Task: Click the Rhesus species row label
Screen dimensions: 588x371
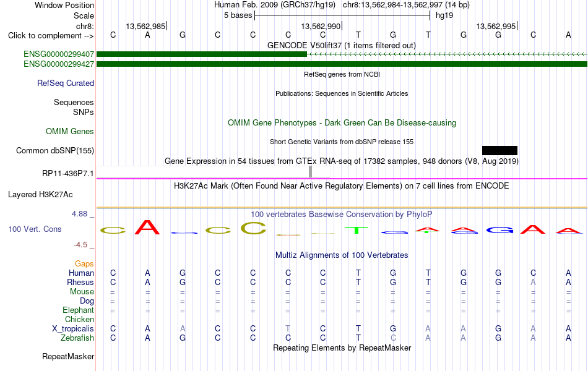Action: [x=80, y=282]
